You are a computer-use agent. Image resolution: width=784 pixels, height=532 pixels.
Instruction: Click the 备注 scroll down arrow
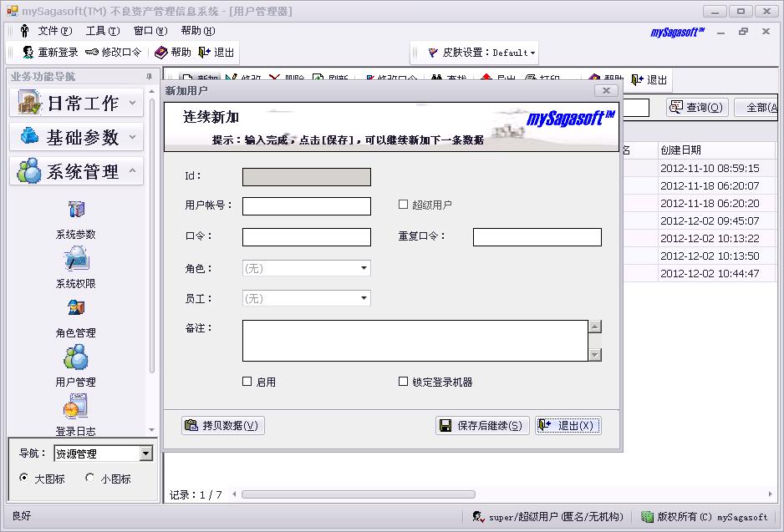click(595, 355)
